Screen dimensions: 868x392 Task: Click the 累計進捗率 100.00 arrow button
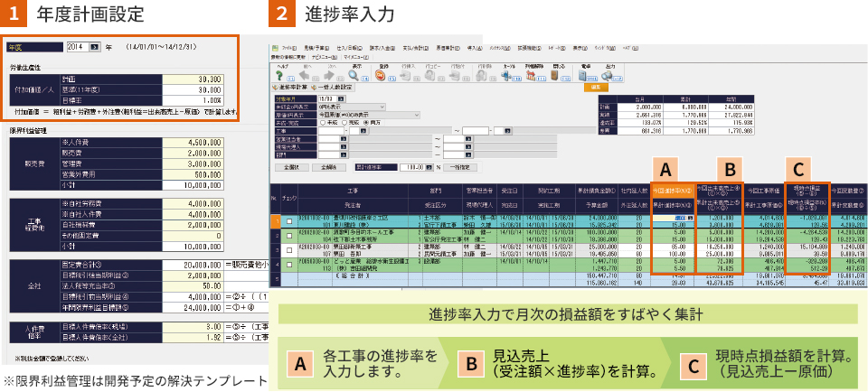tap(429, 167)
